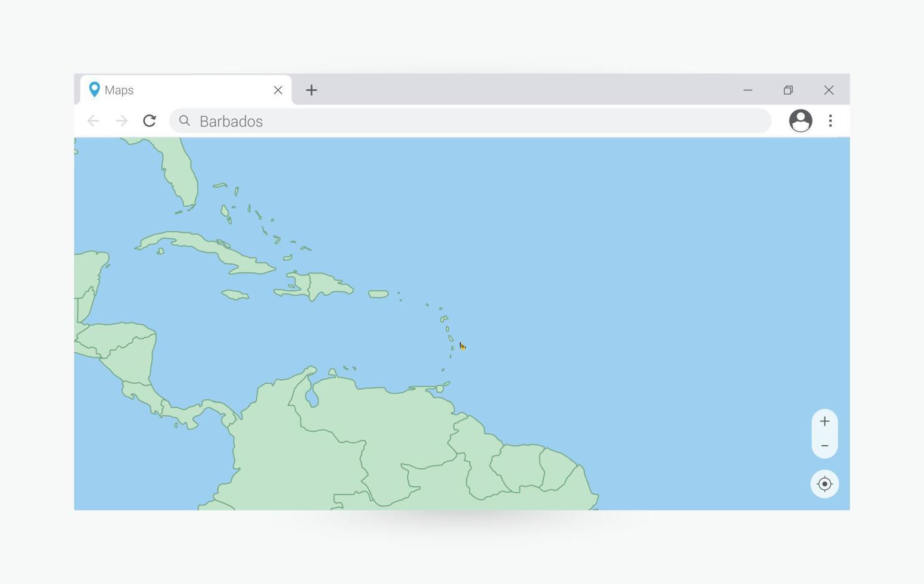This screenshot has width=924, height=584.
Task: Close the browser window
Action: pos(829,90)
